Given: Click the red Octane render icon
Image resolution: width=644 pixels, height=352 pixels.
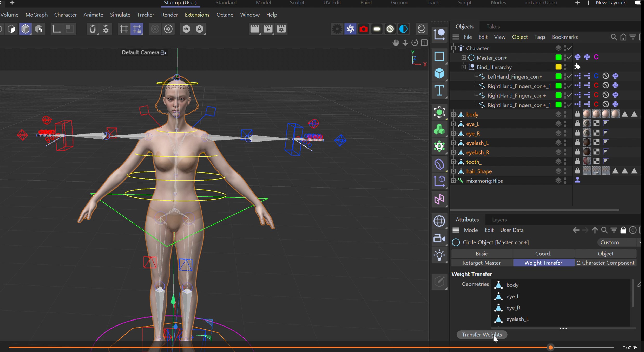Looking at the screenshot, I should 364,29.
